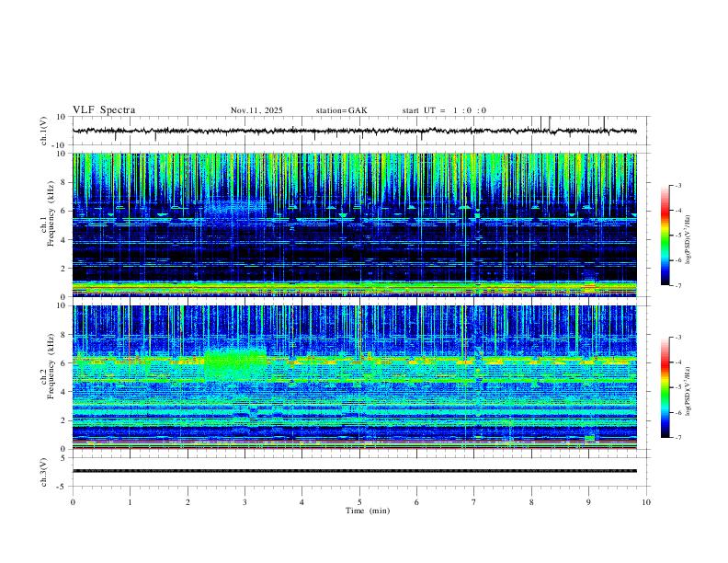Click the time axis tick label "7"
Viewport: 728px width, 563px height.
pyautogui.click(x=474, y=502)
